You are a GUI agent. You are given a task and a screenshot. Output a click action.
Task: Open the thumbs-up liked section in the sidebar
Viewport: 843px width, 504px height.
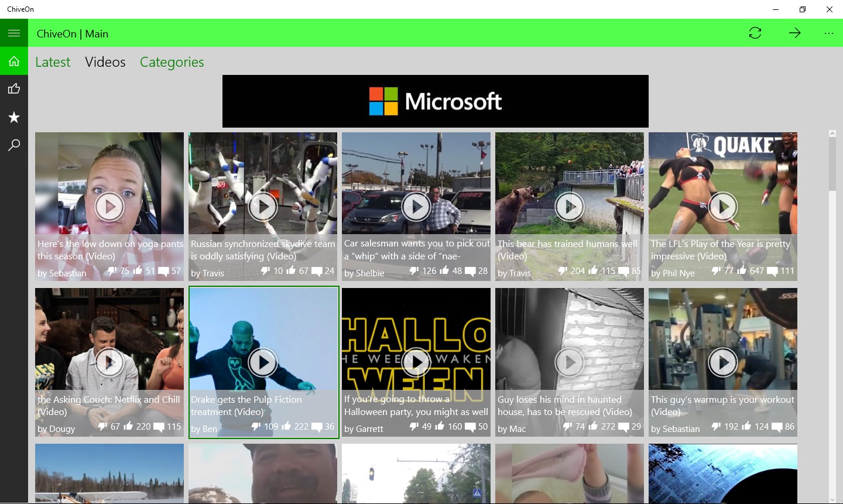[x=14, y=89]
